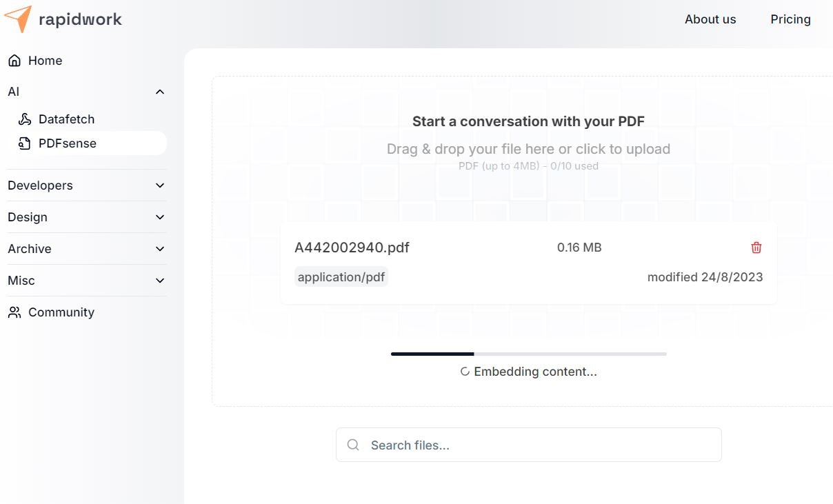Expand the Design section
The height and width of the screenshot is (504, 833).
(160, 217)
